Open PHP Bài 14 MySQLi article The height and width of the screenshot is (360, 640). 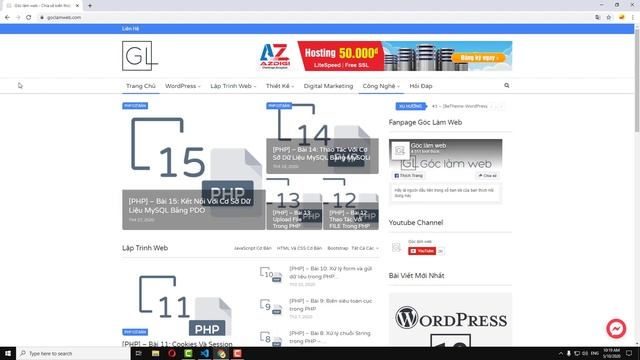point(322,153)
